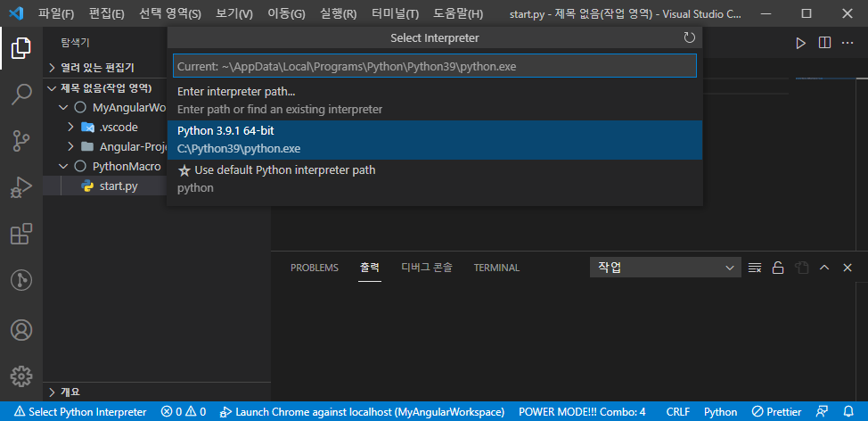Open the 파일(F) menu
The image size is (868, 421).
tap(56, 14)
